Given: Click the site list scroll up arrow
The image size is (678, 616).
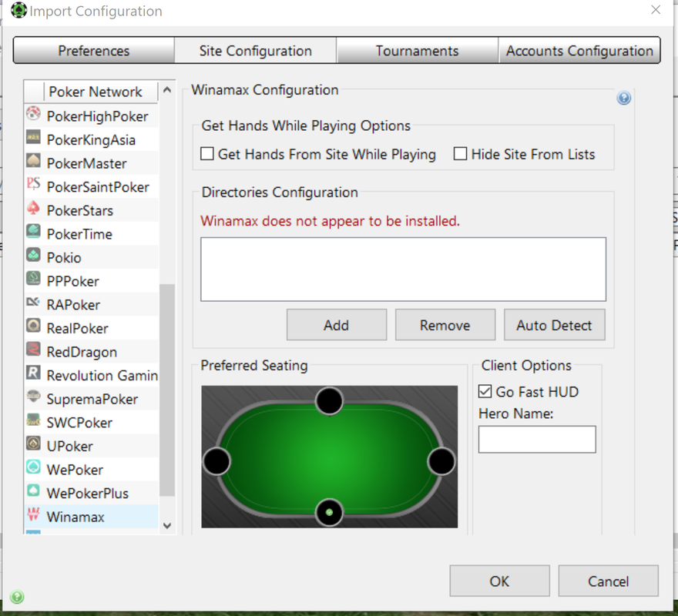Looking at the screenshot, I should point(167,90).
